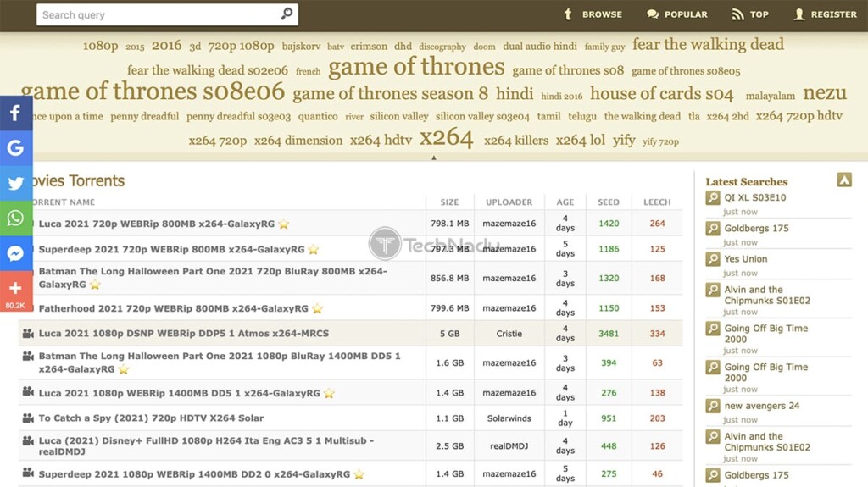Click movie icon beside To Catch a Spy row
The image size is (868, 487).
pyautogui.click(x=28, y=418)
